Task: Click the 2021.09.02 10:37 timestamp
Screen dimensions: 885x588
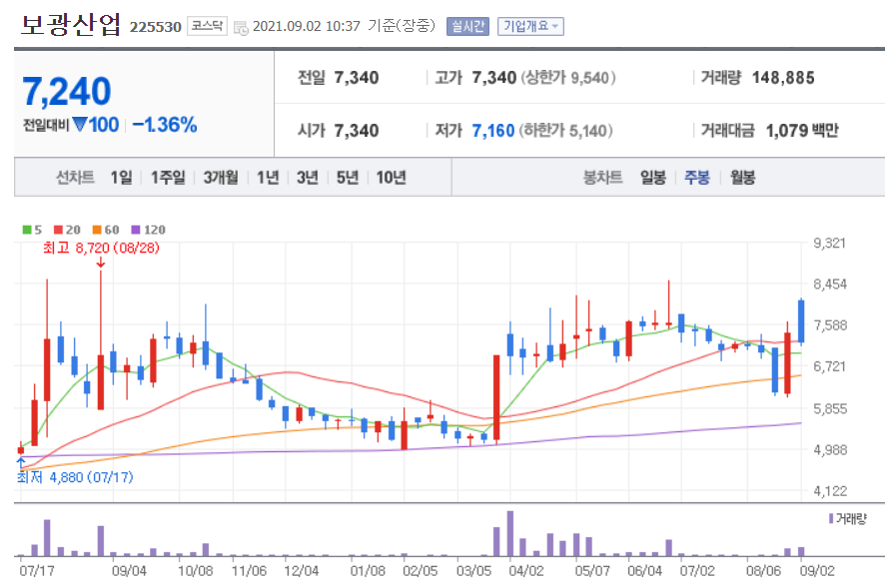Action: click(306, 27)
